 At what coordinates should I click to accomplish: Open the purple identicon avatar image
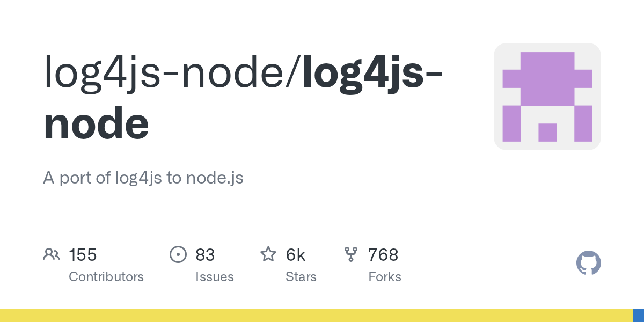[x=547, y=97]
